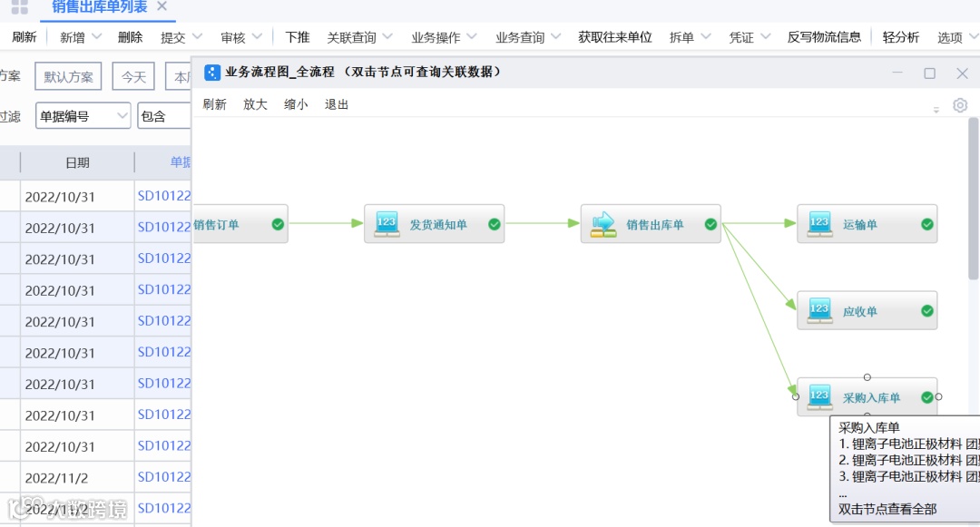Screen dimensions: 980x527
Task: Open the 拆单 menu
Action: click(681, 37)
